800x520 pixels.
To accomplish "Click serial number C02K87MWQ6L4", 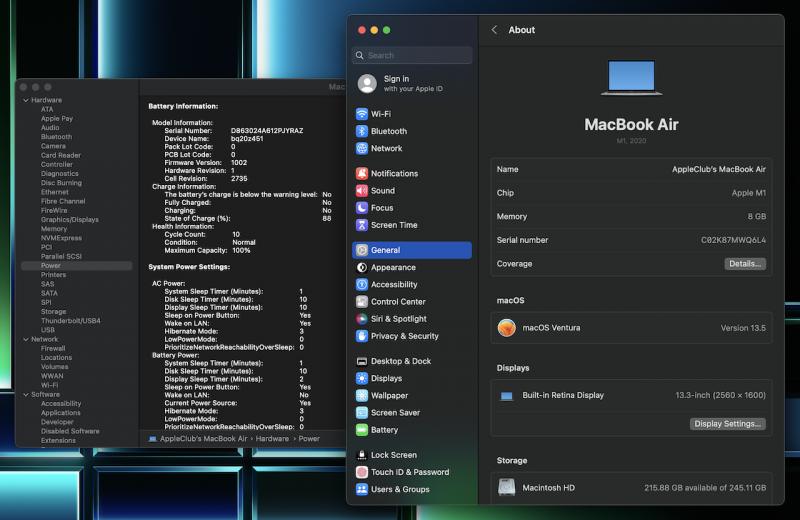I will (x=733, y=240).
